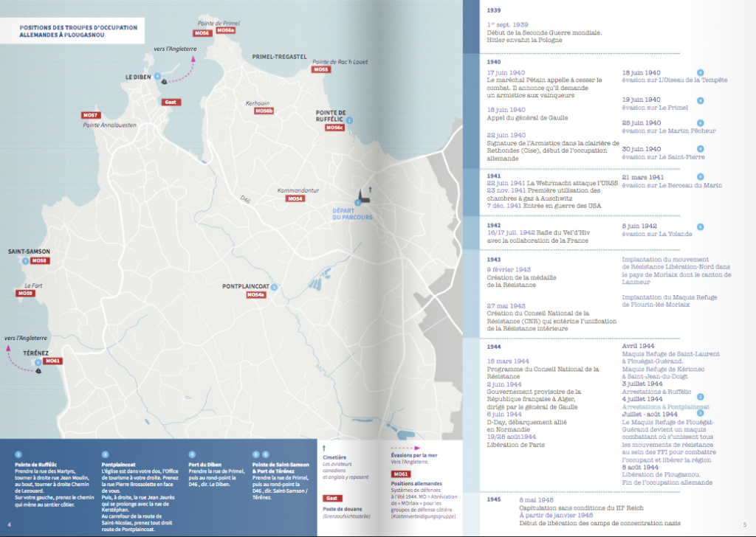Click page number 5 at bottom right
The image size is (756, 537).
tap(744, 524)
